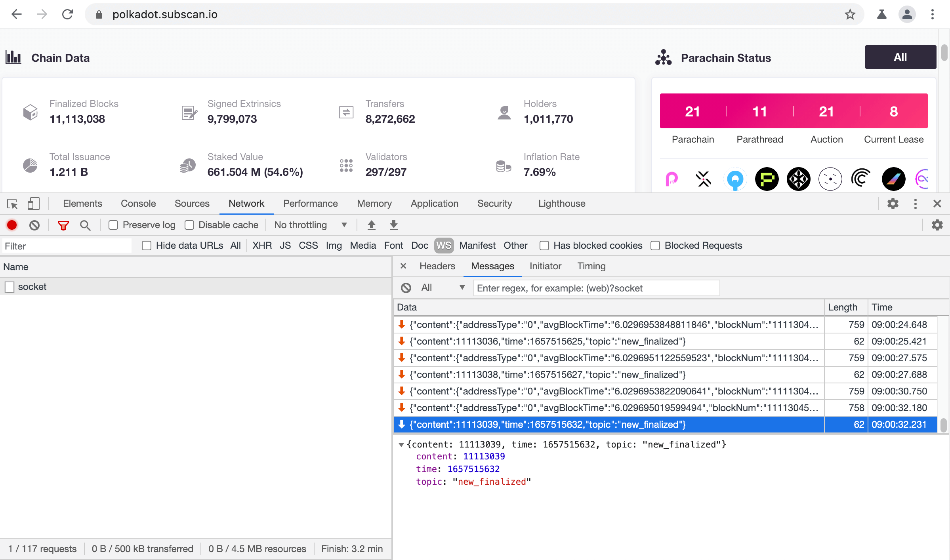Select message received at 09:00:24.648
Screen dimensions: 950x560
666,325
